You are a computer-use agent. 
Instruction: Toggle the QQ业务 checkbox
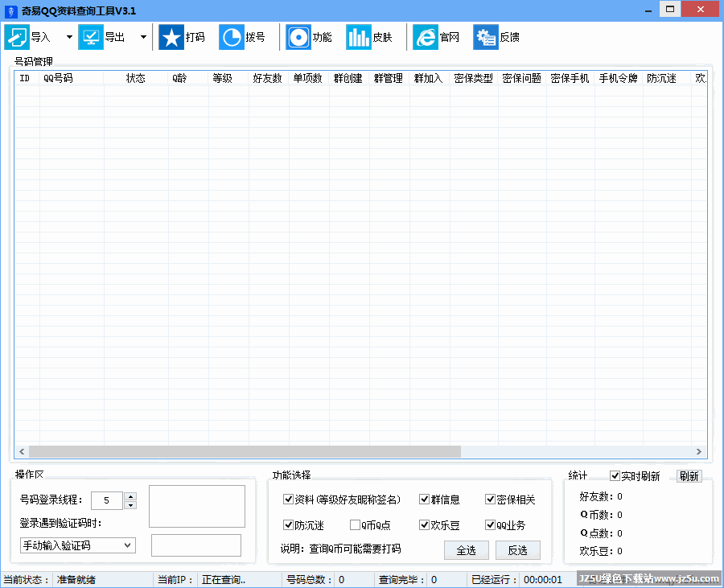(491, 524)
